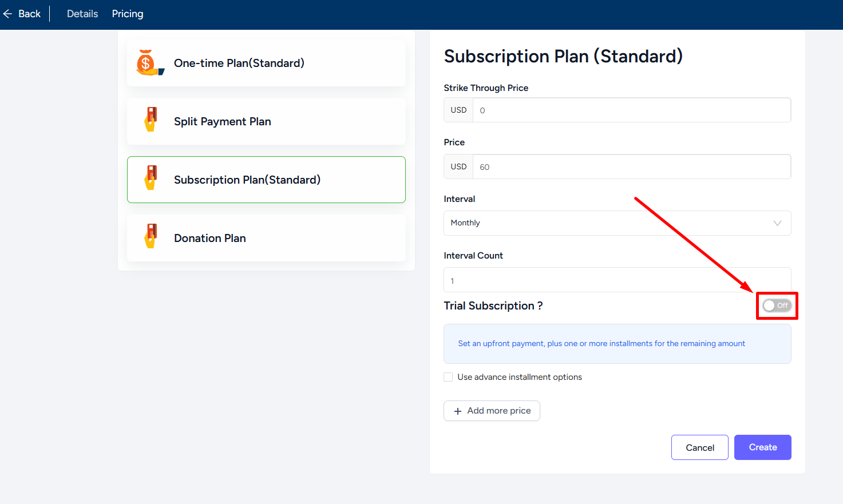Viewport: 843px width, 504px height.
Task: Focus the Strike Through Price input field
Action: (x=632, y=110)
